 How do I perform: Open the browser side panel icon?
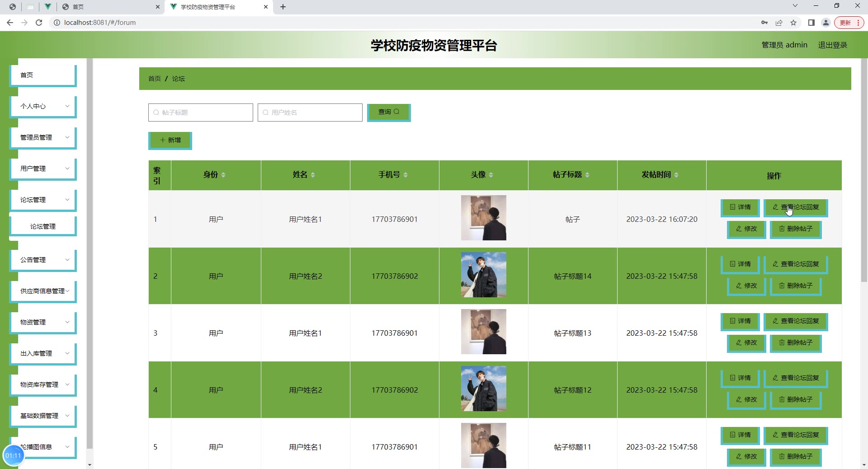pyautogui.click(x=811, y=23)
